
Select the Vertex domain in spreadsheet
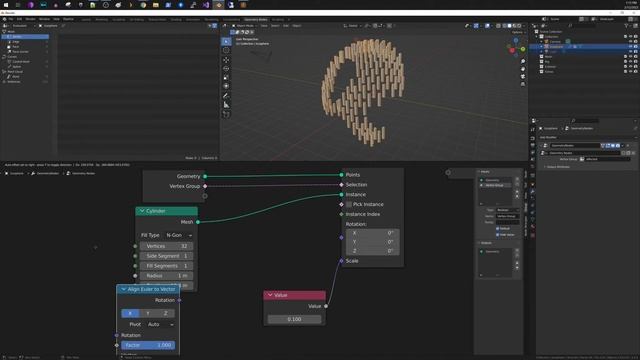[x=24, y=36]
